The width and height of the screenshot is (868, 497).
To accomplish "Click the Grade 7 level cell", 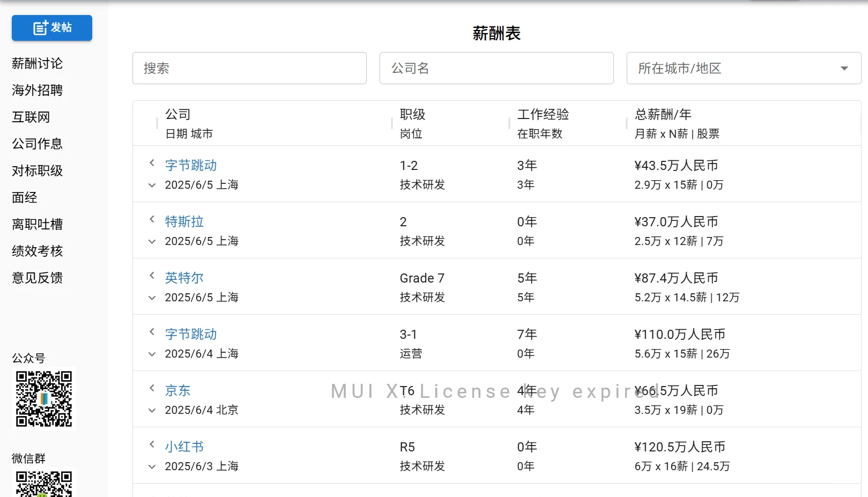I will [422, 278].
